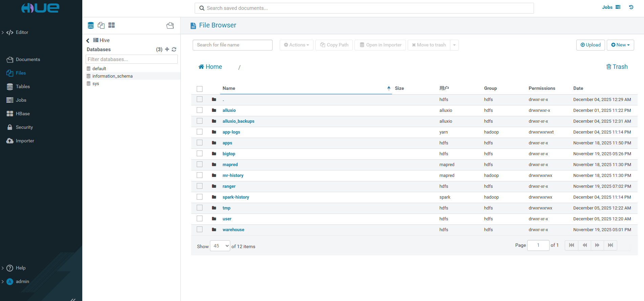Expand the Move to trash dropdown arrow
The image size is (644, 301).
454,45
